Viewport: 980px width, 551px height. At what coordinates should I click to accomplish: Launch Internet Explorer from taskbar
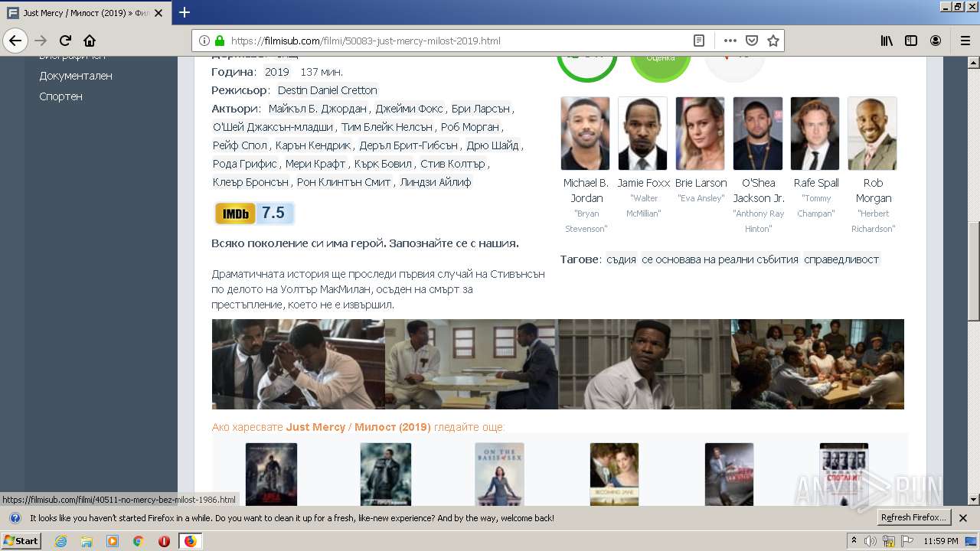61,541
